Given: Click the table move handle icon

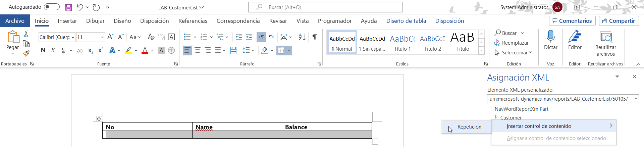Looking at the screenshot, I should (x=99, y=119).
